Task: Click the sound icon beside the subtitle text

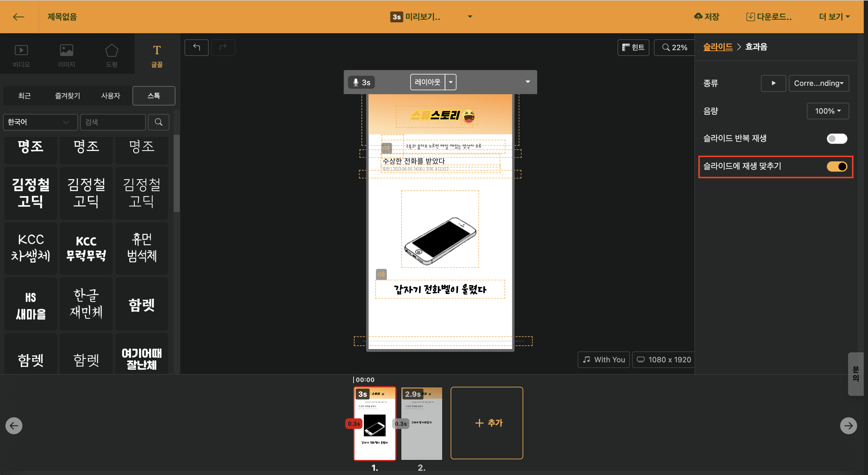Action: click(x=386, y=148)
